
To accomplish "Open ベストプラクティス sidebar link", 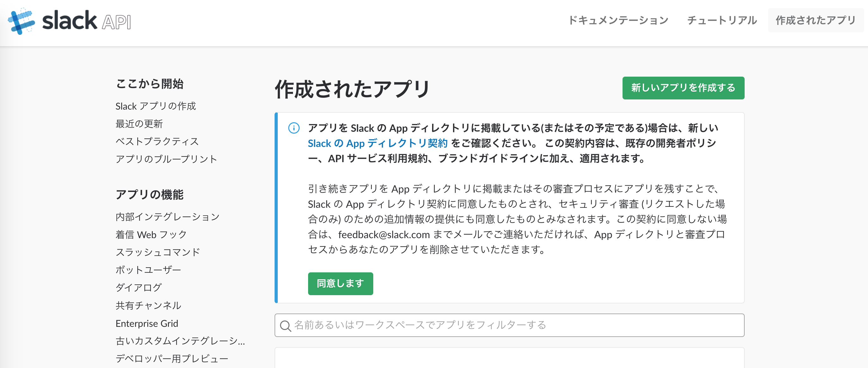I will 157,141.
